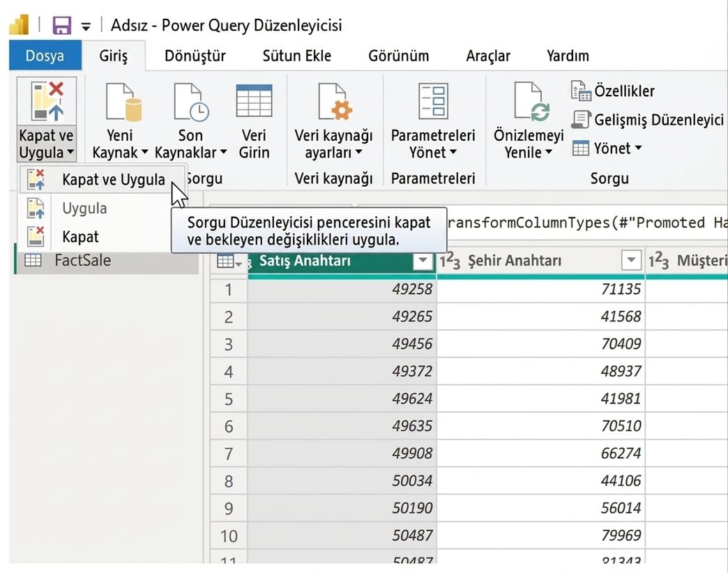Open Gelişmiş Düzenleyici
The image size is (728, 573).
click(x=647, y=120)
